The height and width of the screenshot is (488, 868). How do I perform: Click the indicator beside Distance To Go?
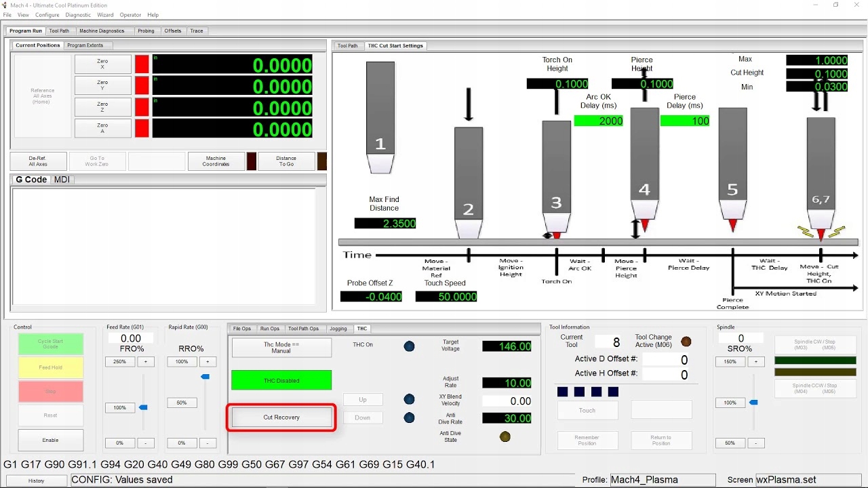pyautogui.click(x=321, y=161)
